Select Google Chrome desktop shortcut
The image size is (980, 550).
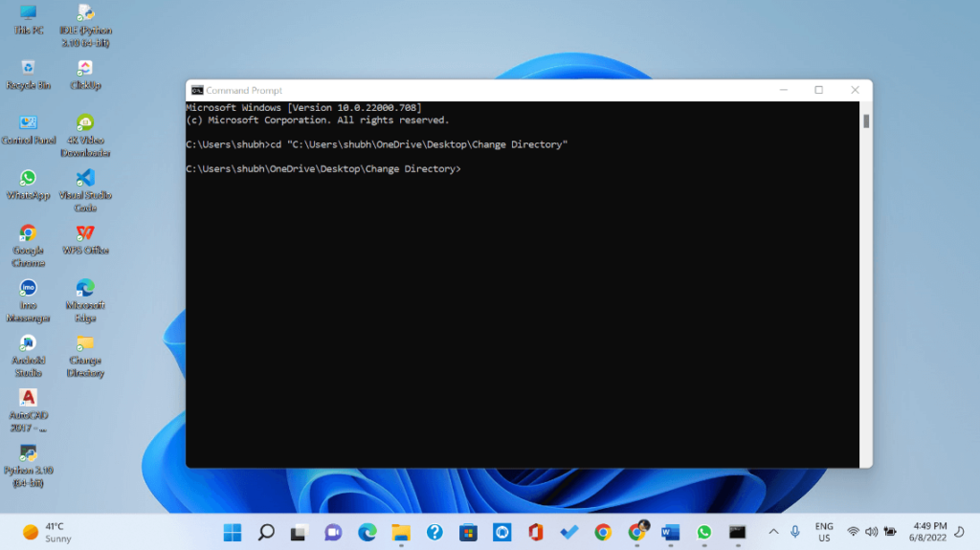click(x=28, y=246)
